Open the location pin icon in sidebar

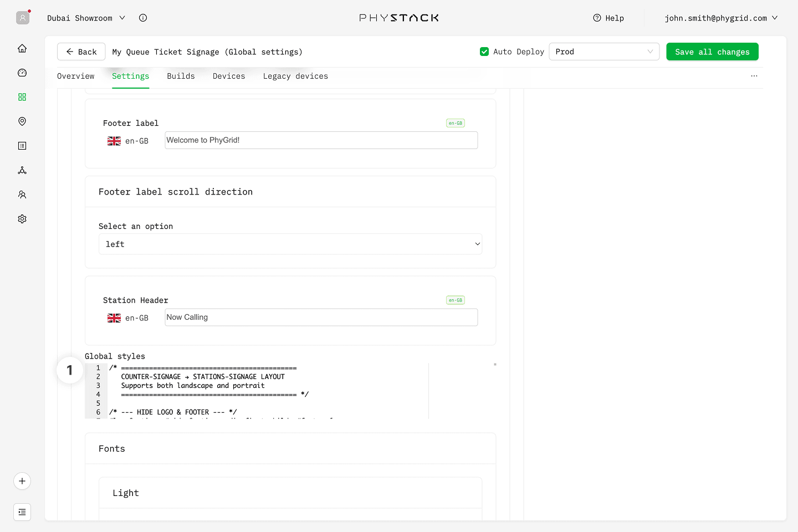tap(22, 121)
